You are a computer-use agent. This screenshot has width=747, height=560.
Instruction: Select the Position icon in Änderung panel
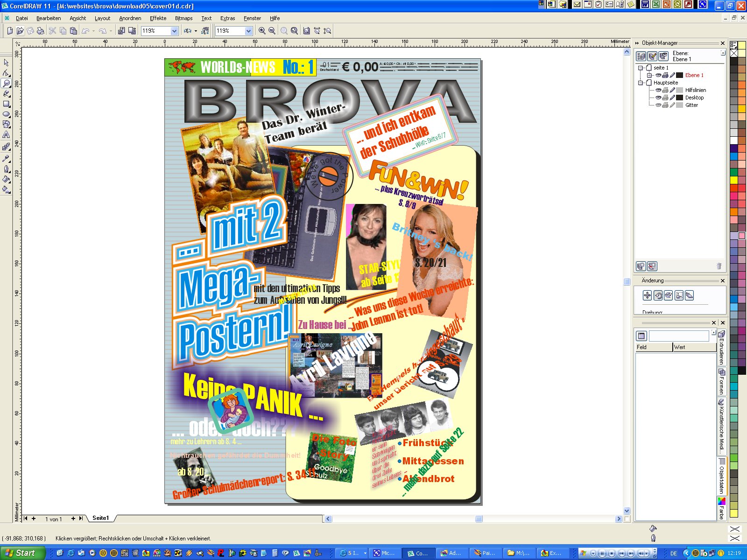click(647, 295)
